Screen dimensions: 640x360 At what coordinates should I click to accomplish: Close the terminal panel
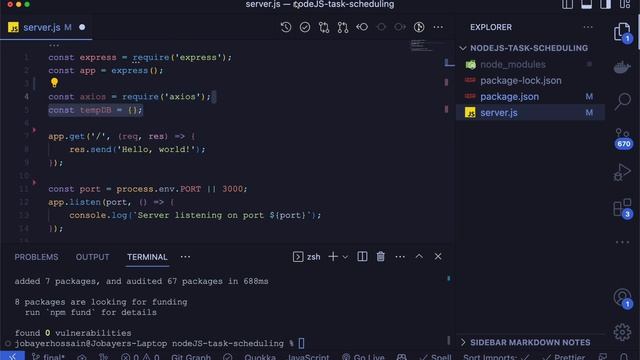tap(438, 256)
